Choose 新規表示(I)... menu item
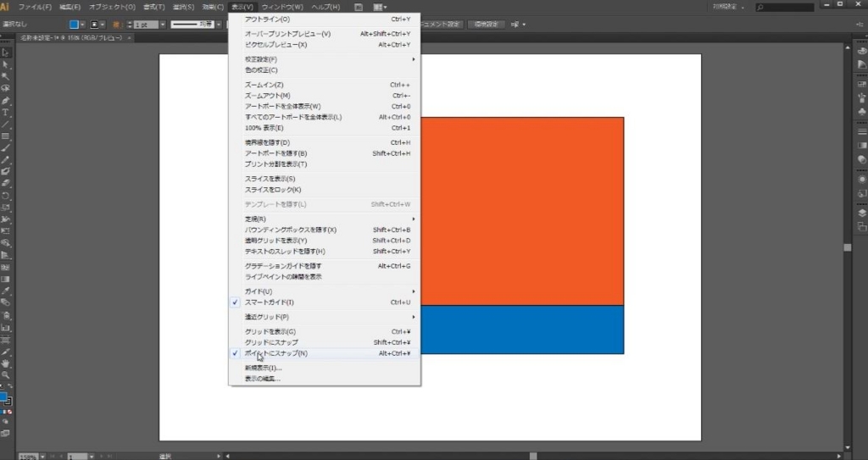Screen dimensions: 868x460 coord(325,368)
